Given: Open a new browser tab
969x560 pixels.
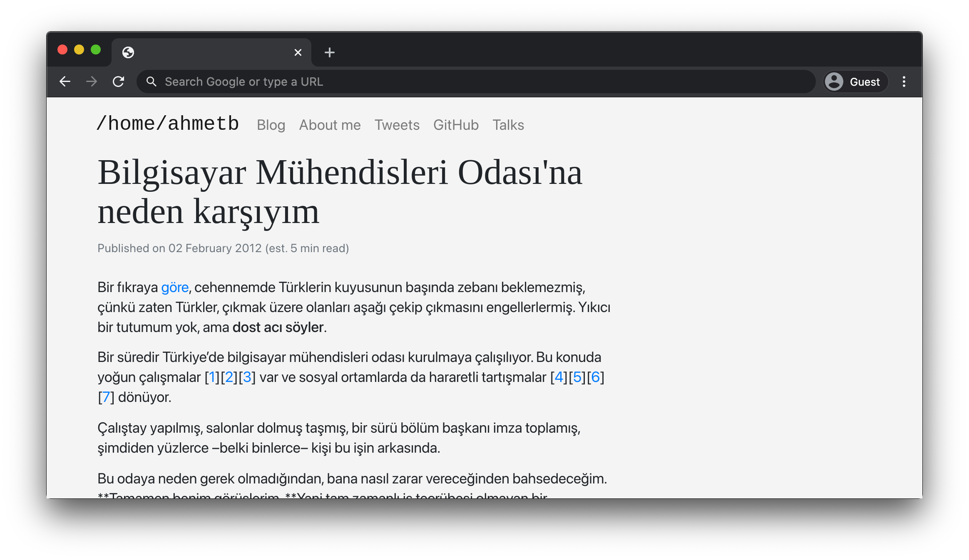Looking at the screenshot, I should (329, 52).
